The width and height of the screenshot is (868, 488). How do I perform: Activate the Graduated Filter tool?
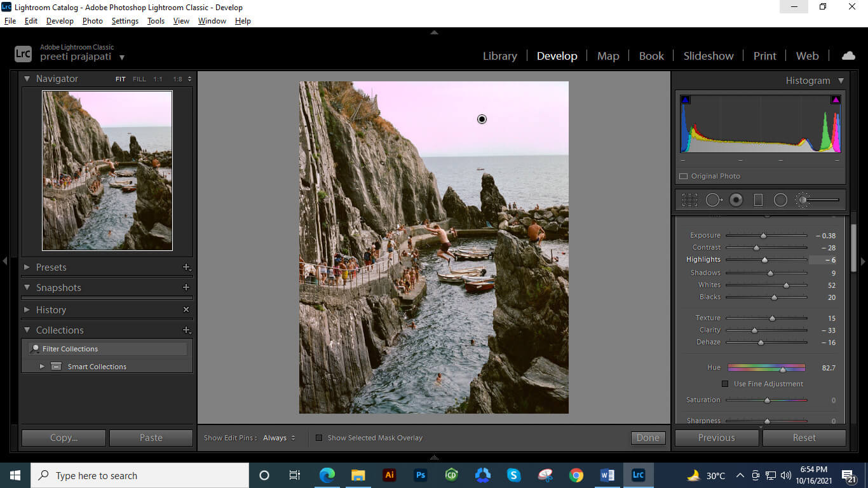click(758, 200)
